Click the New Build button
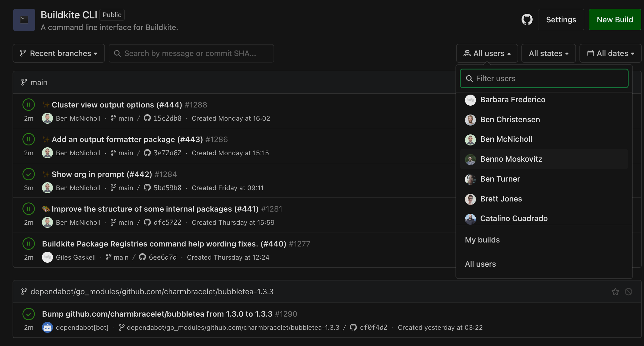The height and width of the screenshot is (346, 644). tap(615, 20)
